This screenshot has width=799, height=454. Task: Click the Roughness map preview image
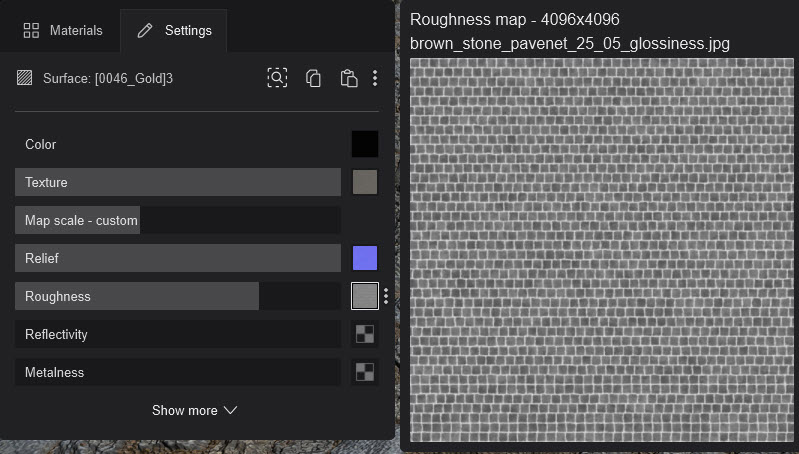point(601,248)
